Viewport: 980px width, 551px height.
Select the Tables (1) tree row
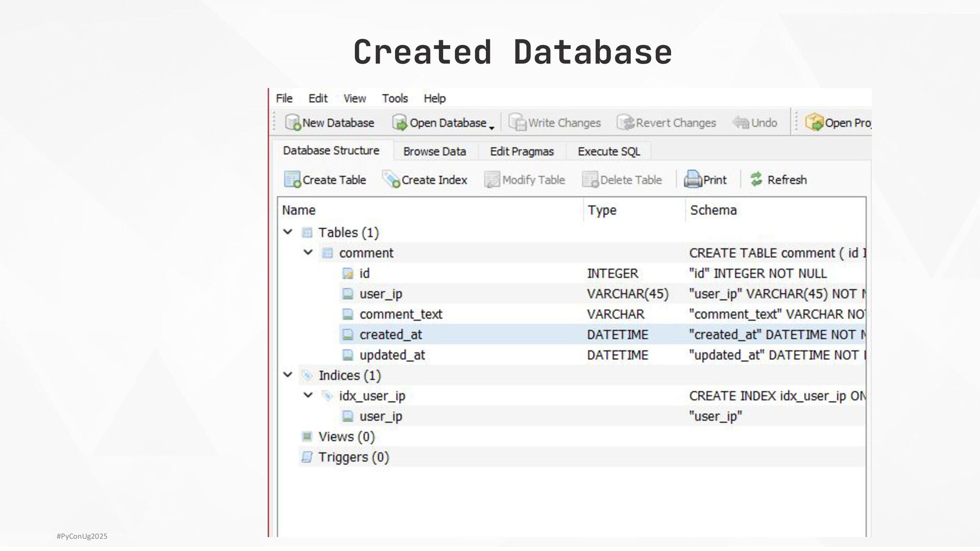[572, 232]
